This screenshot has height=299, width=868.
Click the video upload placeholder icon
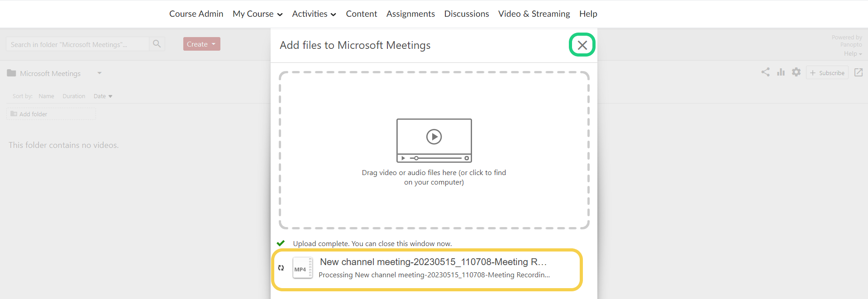434,140
